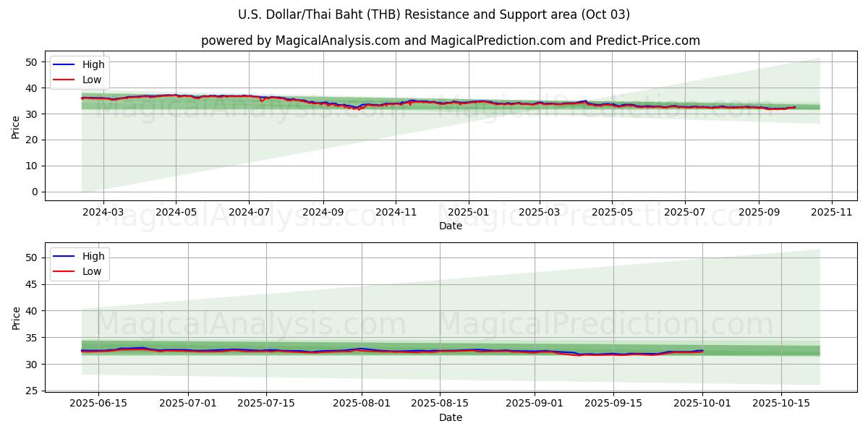Viewport: 868px width, 434px height.
Task: Click the bottom chart's 'Price' y-axis label
Action: (x=16, y=318)
